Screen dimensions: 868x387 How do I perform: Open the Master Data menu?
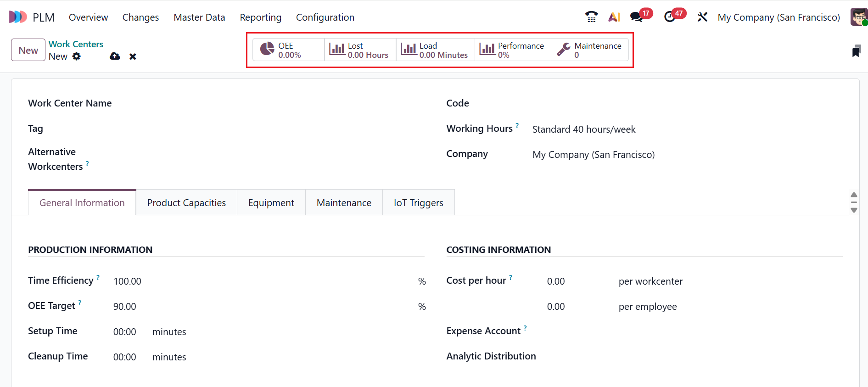tap(199, 17)
